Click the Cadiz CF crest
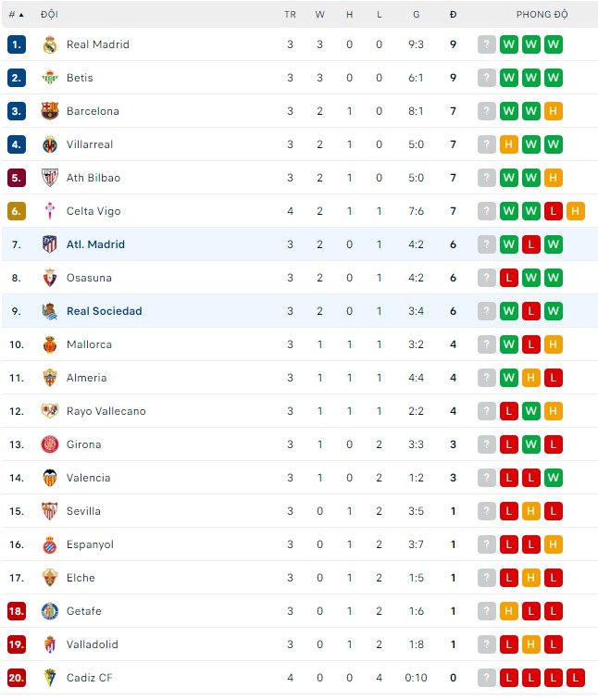598x700 pixels. point(50,678)
